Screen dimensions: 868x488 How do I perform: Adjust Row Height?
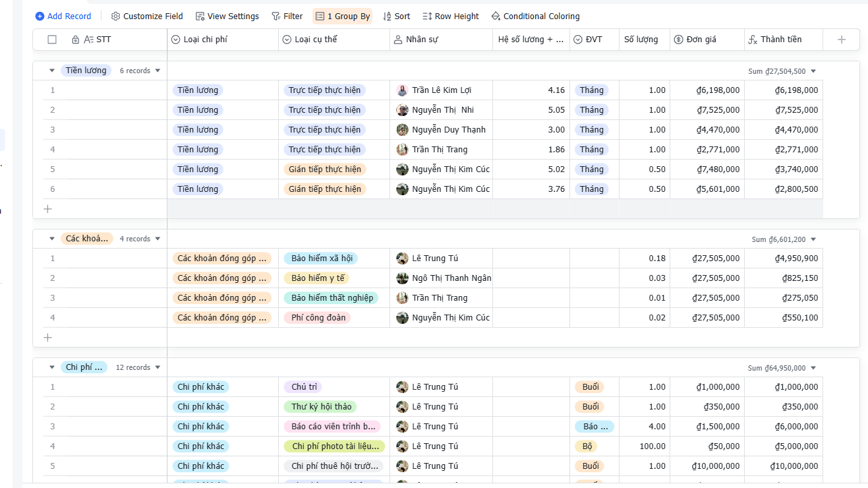click(x=451, y=16)
